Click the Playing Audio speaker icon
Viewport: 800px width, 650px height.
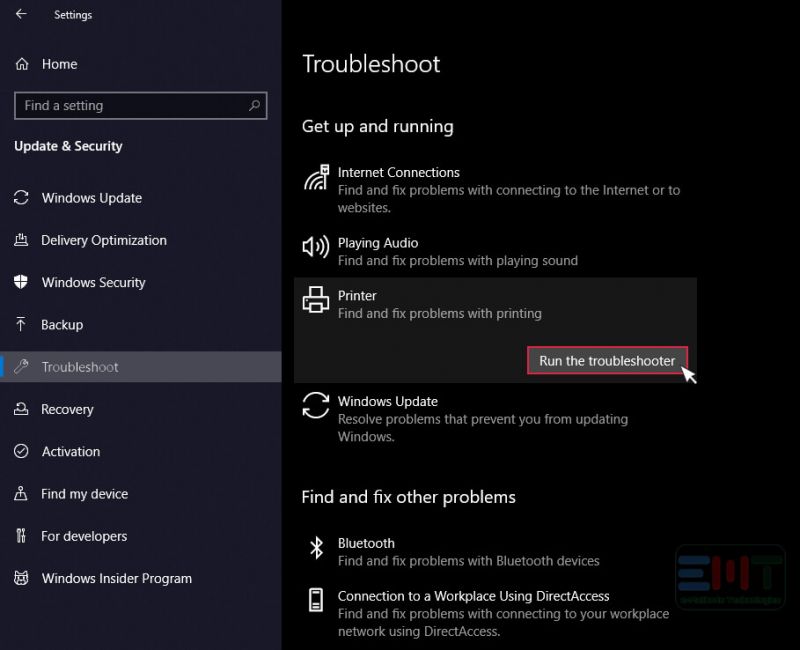(316, 247)
